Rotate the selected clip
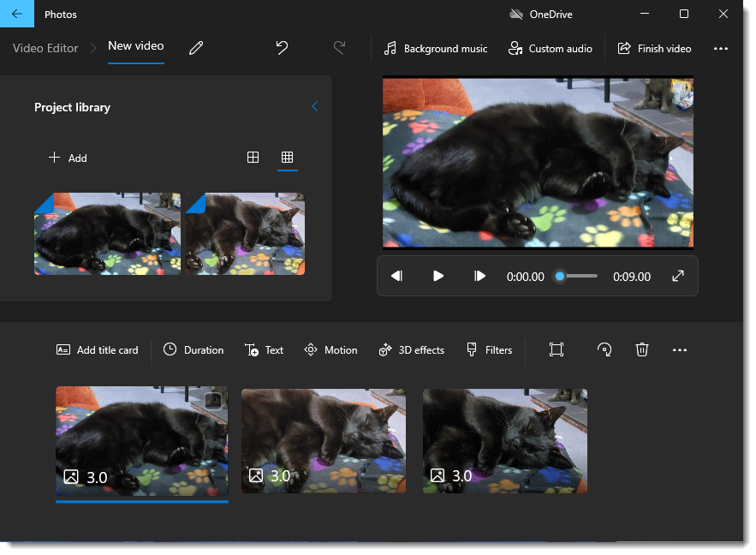Image resolution: width=756 pixels, height=555 pixels. (604, 349)
